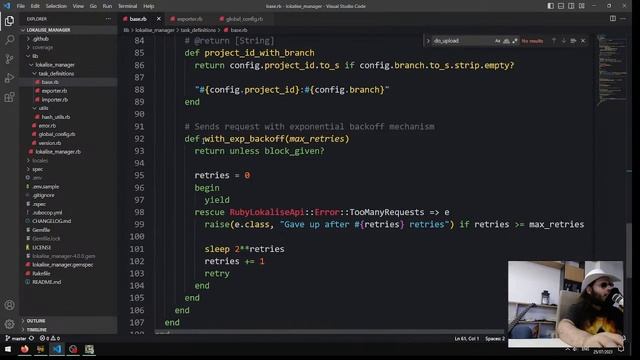
Task: Open importer.rb in the file tree
Action: tap(55, 100)
